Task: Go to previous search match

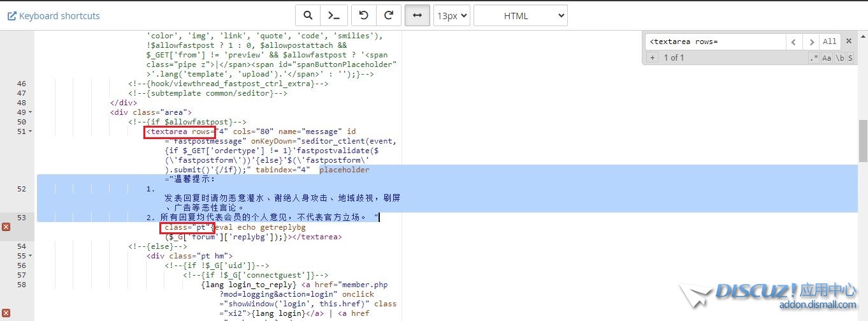Action: pyautogui.click(x=794, y=41)
